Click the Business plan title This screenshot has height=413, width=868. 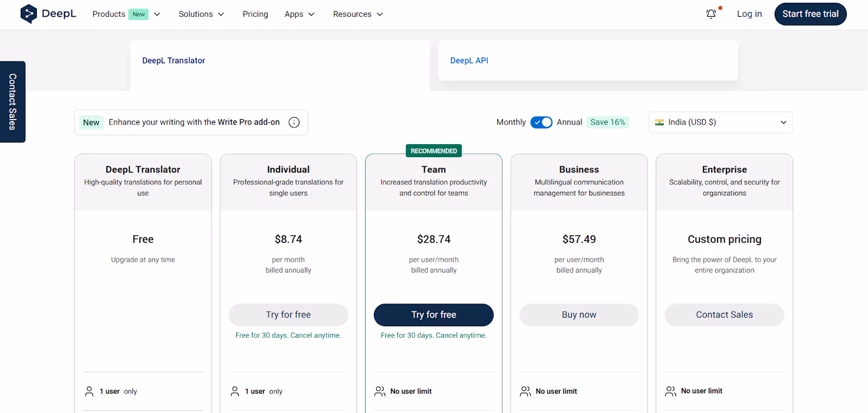click(x=579, y=170)
